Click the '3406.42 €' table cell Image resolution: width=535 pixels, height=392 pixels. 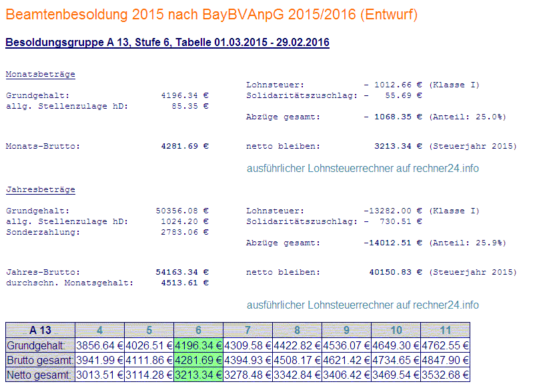pos(346,375)
